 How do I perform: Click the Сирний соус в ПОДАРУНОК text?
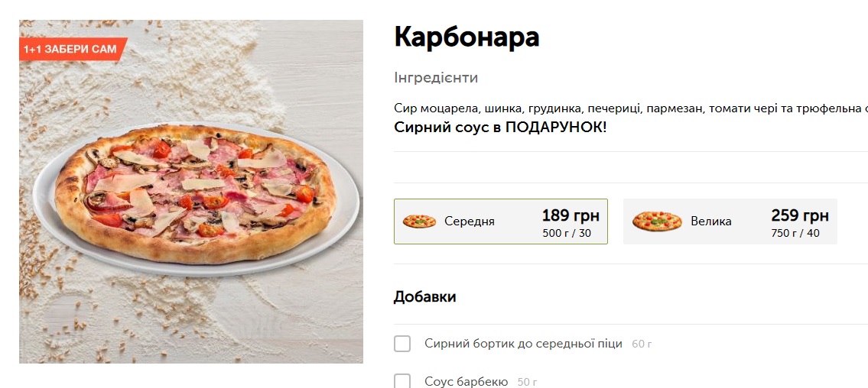pyautogui.click(x=500, y=127)
